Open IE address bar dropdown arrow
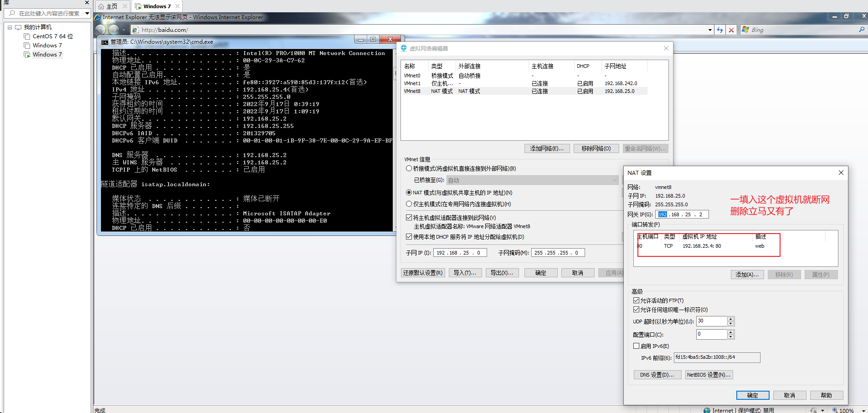The height and width of the screenshot is (413, 868). point(710,30)
